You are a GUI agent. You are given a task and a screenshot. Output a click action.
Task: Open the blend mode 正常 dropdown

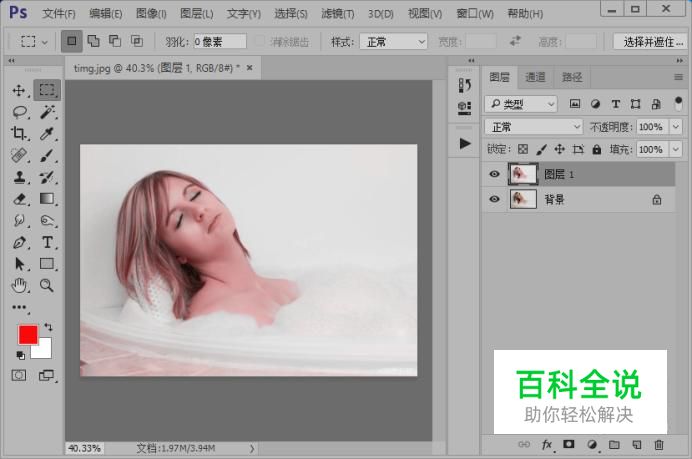coord(533,127)
